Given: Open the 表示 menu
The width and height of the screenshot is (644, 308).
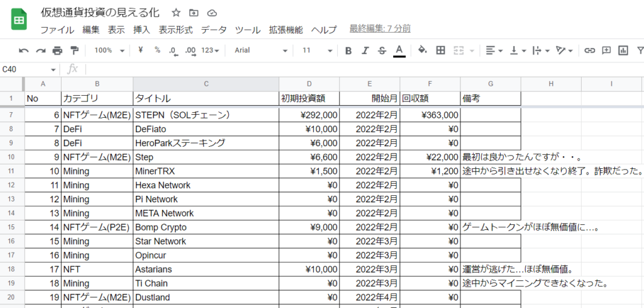Looking at the screenshot, I should tap(116, 30).
